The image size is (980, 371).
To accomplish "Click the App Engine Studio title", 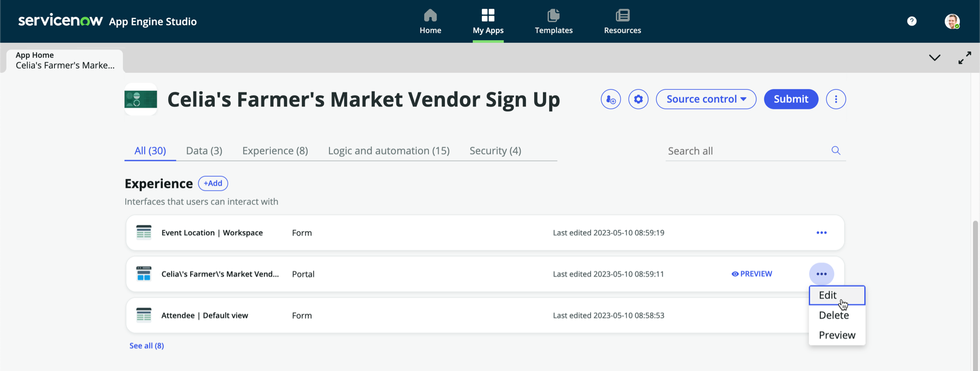I will pos(152,22).
